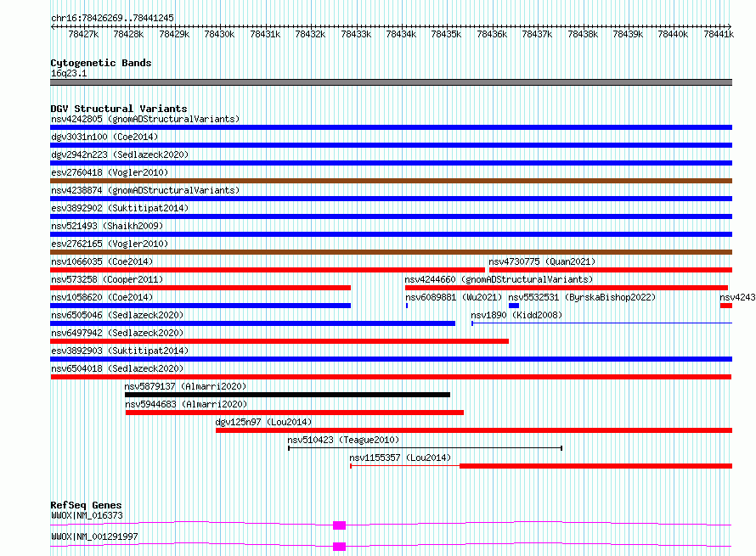756x556 pixels.
Task: Select the brown bar under esv2762165
Action: tap(391, 252)
